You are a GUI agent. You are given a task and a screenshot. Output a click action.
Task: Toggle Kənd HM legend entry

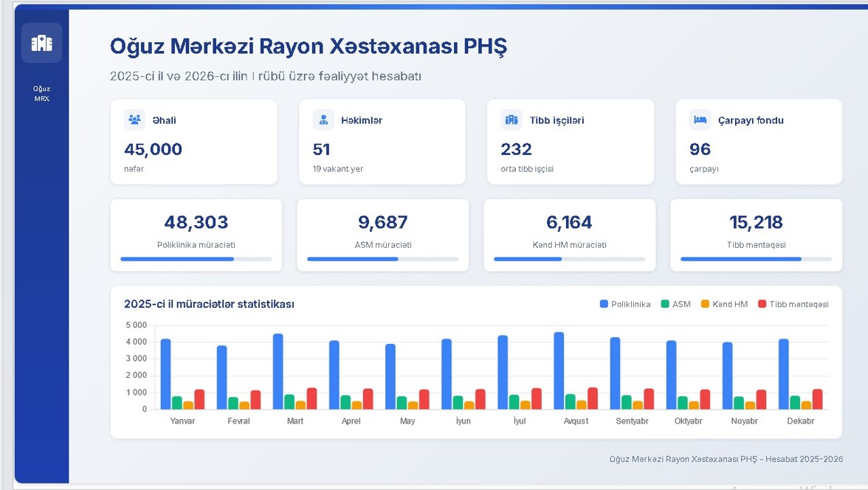click(724, 304)
